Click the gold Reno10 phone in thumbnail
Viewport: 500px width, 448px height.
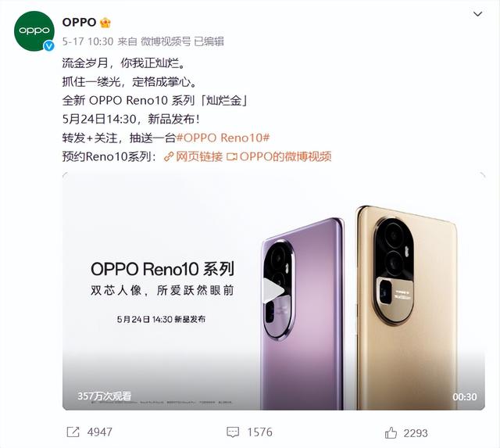[406, 308]
